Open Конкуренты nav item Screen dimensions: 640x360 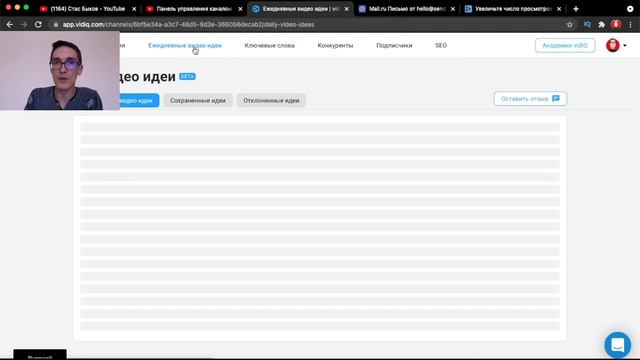coord(335,45)
